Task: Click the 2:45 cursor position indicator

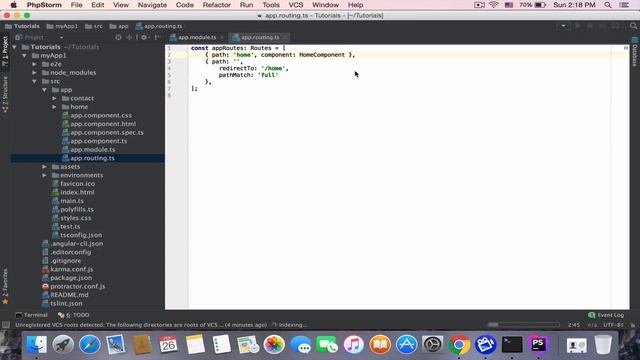Action: [x=573, y=325]
